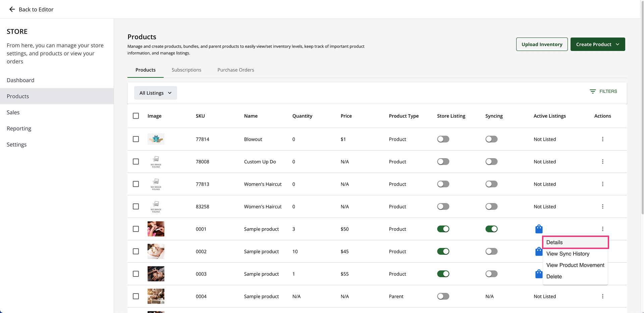
Task: Disable Syncing toggle for SKU 0001
Action: (x=491, y=229)
